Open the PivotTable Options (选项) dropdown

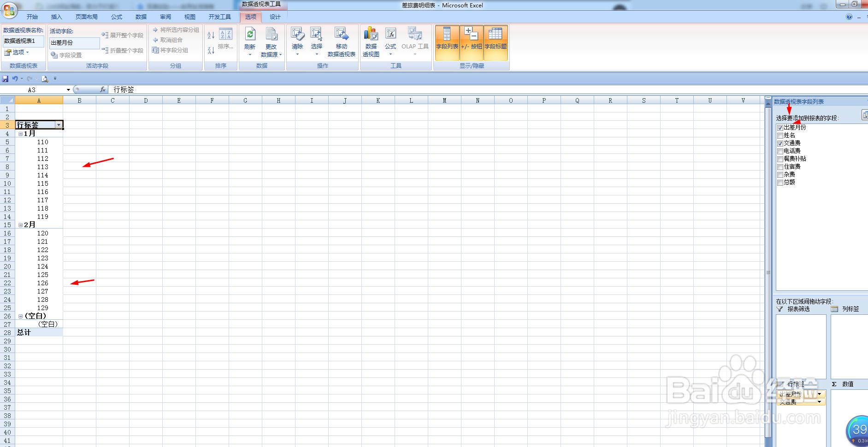(17, 52)
